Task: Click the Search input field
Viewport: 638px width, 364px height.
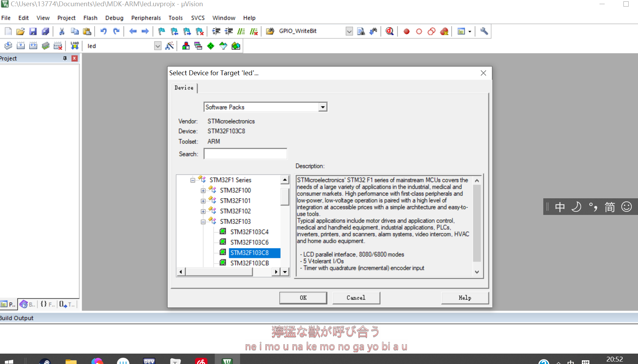Action: tap(245, 154)
